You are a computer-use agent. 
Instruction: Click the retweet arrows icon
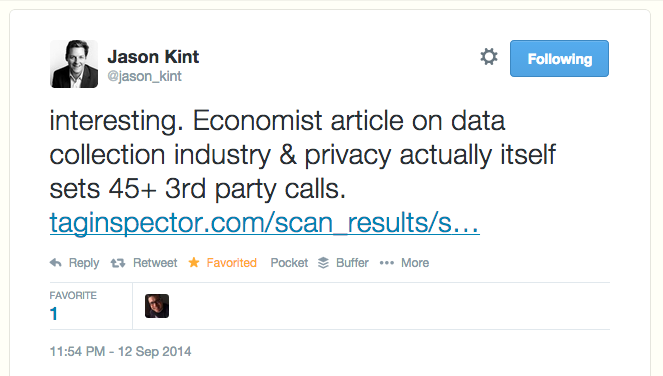(x=118, y=263)
